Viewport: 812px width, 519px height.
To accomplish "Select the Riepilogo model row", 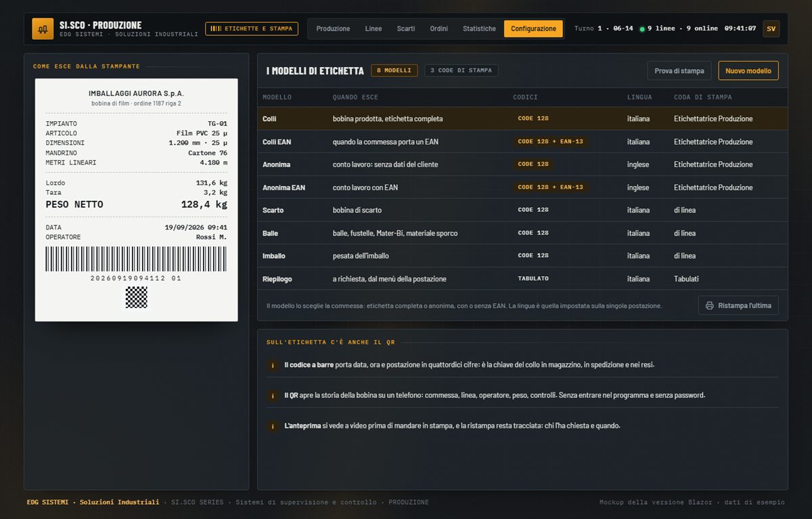I will pos(522,279).
